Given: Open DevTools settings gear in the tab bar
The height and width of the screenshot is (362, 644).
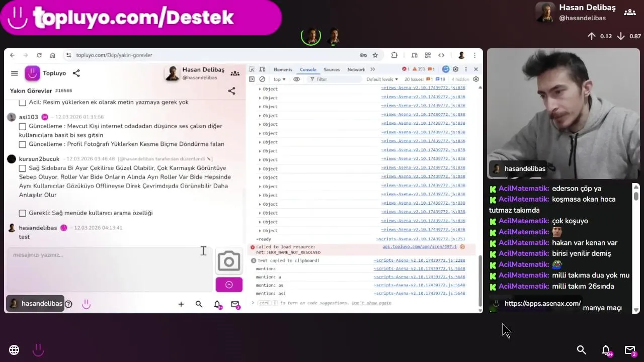Looking at the screenshot, I should 455,69.
